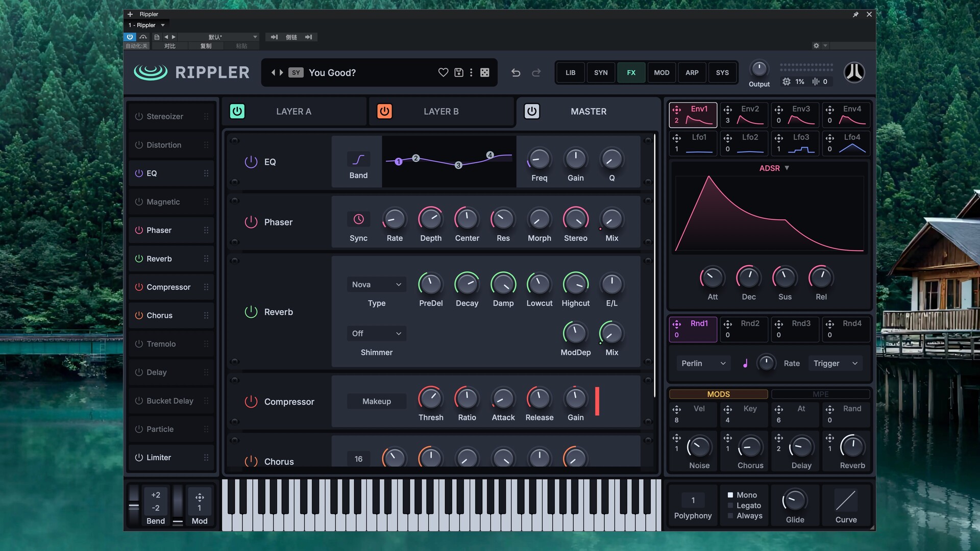Open the preset options three-dot menu
The width and height of the screenshot is (980, 551).
tap(471, 72)
